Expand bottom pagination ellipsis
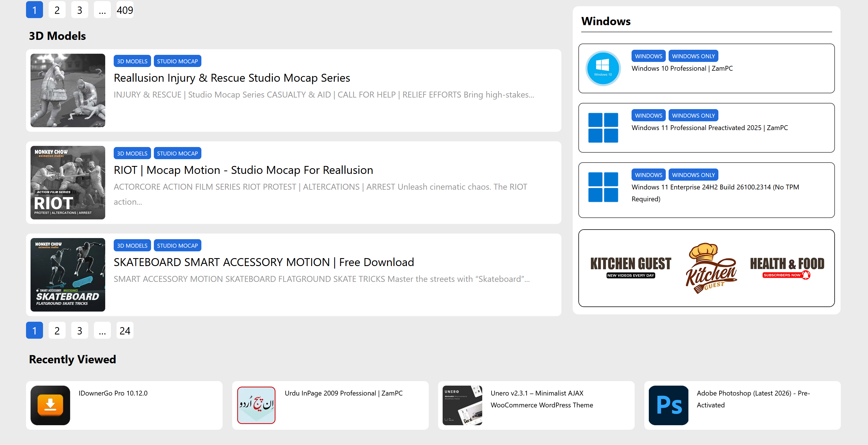 102,330
